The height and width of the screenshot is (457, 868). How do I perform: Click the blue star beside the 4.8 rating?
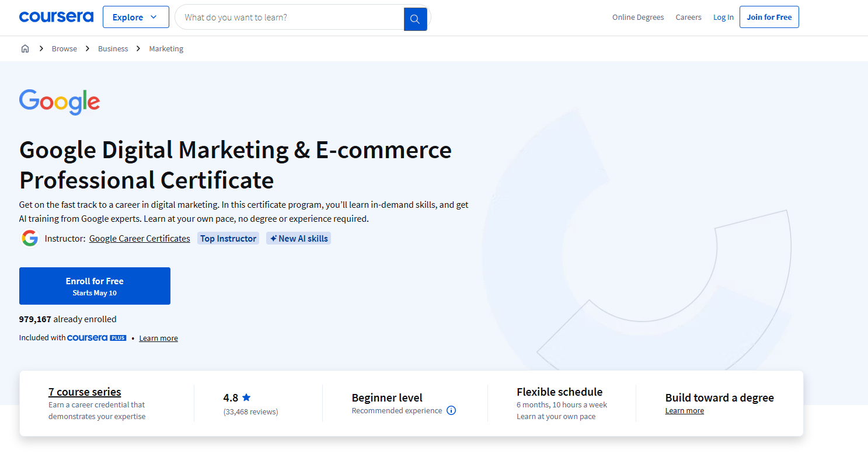tap(246, 397)
